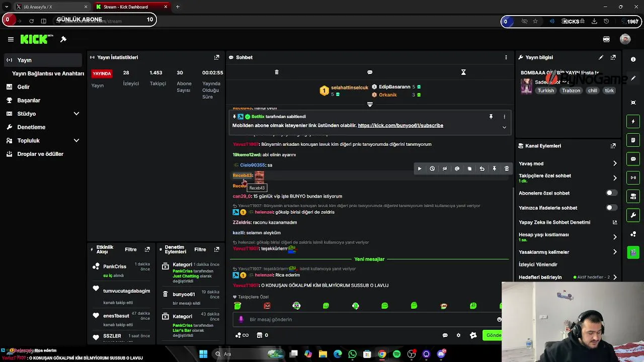Open chat settings gear icon
644x362 pixels.
pos(458,335)
